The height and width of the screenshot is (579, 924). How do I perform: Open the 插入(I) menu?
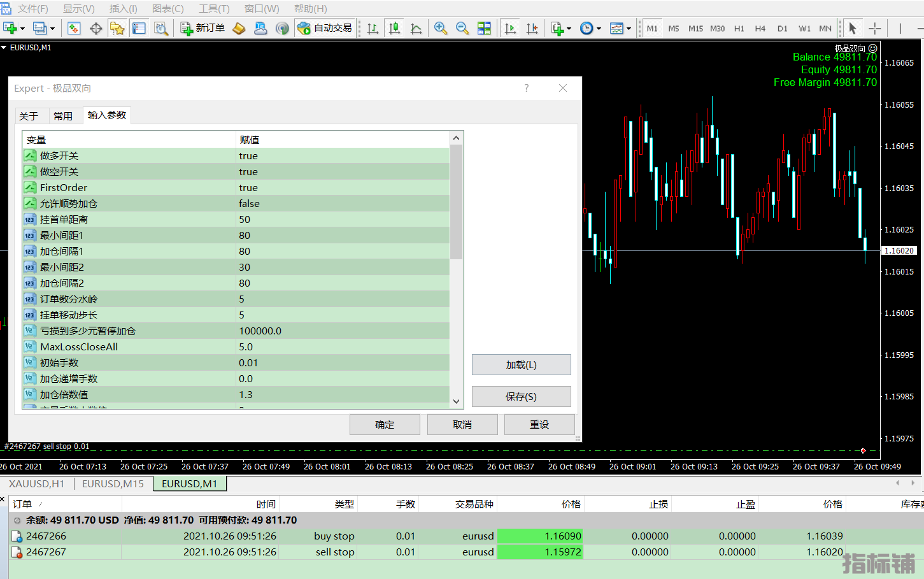pos(123,8)
